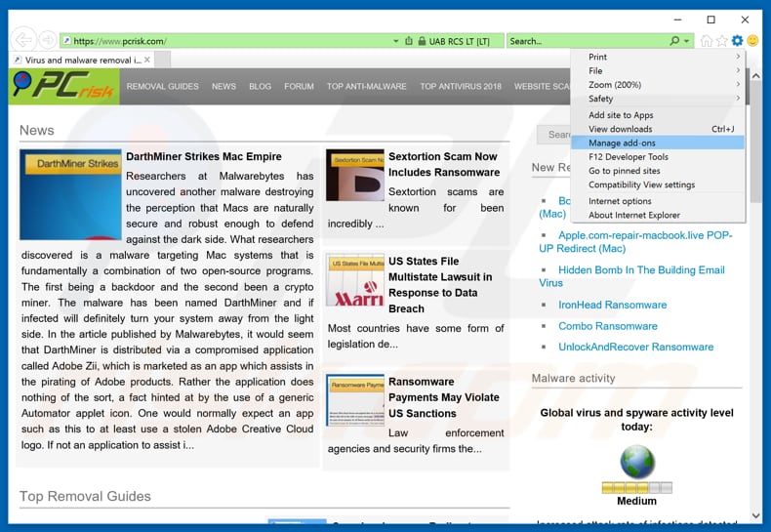Open the Favorites star icon

[x=721, y=41]
